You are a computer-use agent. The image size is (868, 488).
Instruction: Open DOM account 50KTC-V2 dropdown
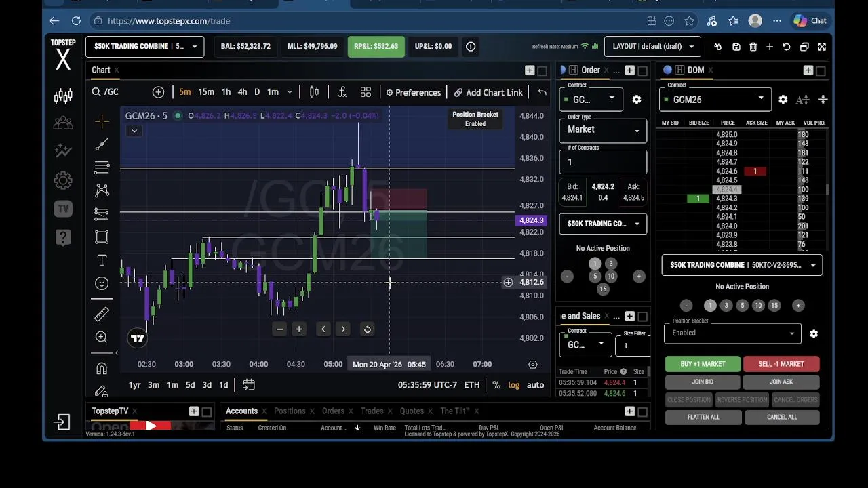click(x=742, y=265)
